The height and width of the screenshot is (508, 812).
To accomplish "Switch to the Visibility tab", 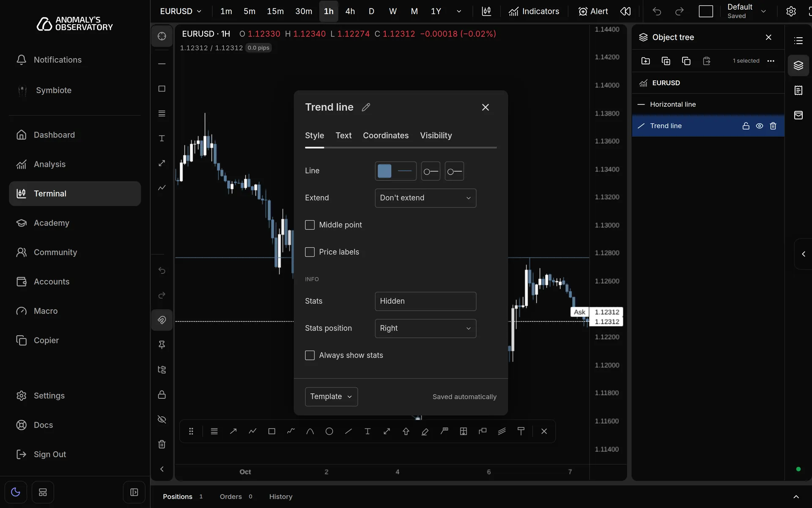I will point(436,135).
